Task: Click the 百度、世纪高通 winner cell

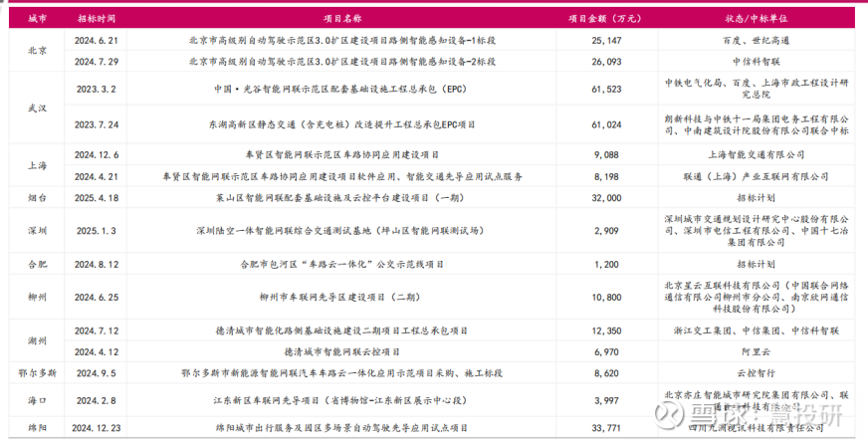Action: pyautogui.click(x=756, y=41)
